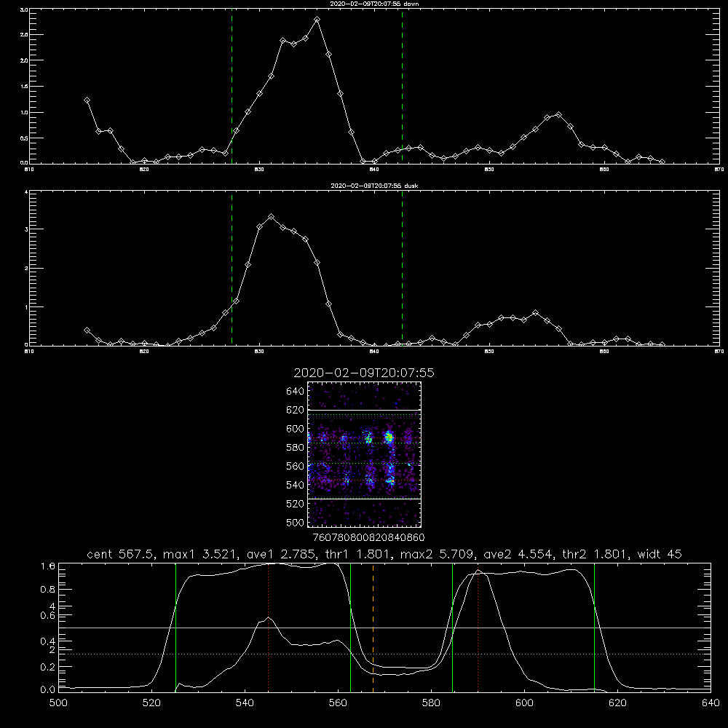Image resolution: width=728 pixels, height=728 pixels.
Task: Click heatmap y-axis label '600'
Action: [x=296, y=429]
